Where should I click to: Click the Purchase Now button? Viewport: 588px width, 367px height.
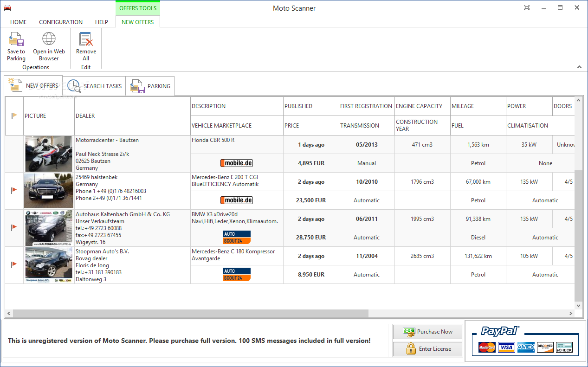(428, 332)
